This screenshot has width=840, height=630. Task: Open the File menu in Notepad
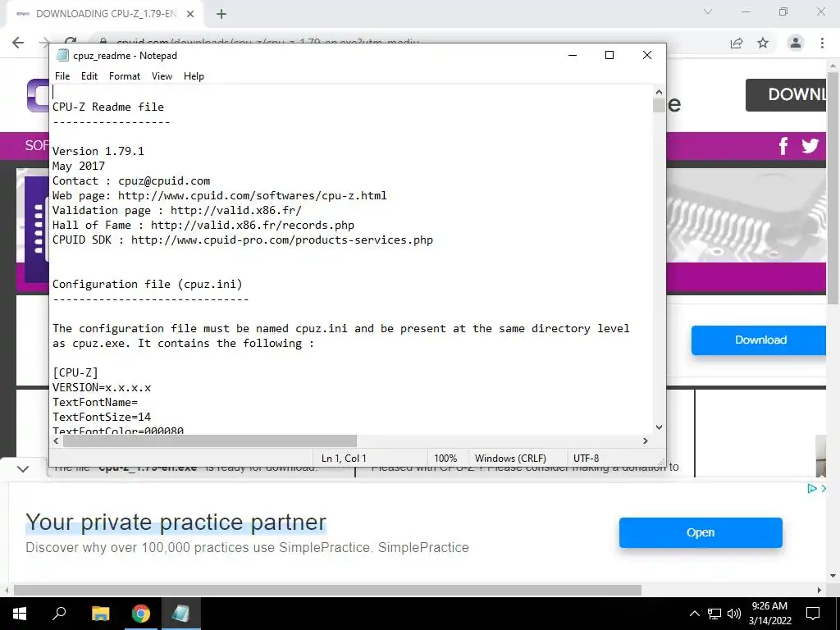tap(62, 76)
